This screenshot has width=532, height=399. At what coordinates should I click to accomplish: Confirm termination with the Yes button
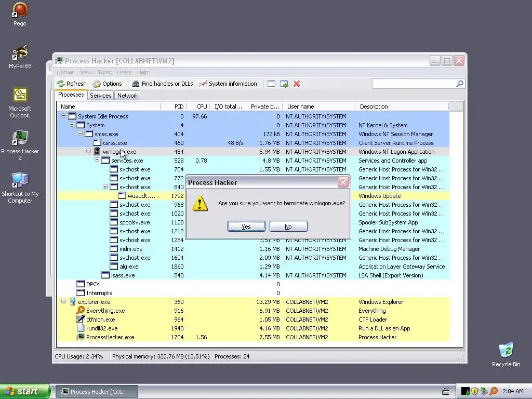[246, 227]
